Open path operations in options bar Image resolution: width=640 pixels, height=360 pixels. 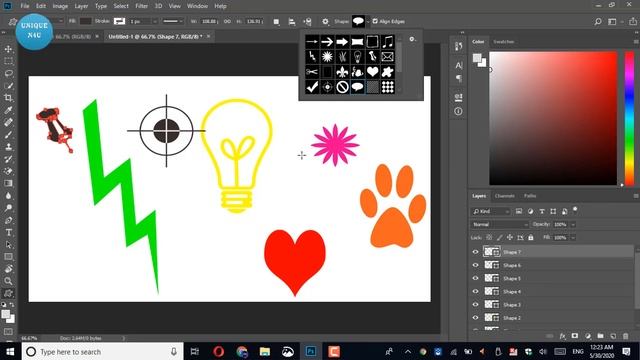coord(276,22)
